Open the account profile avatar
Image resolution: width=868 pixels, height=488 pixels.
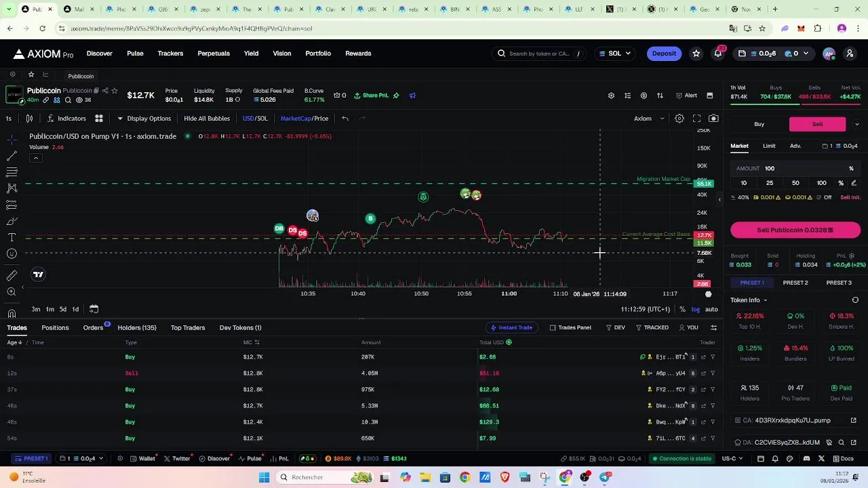click(829, 54)
